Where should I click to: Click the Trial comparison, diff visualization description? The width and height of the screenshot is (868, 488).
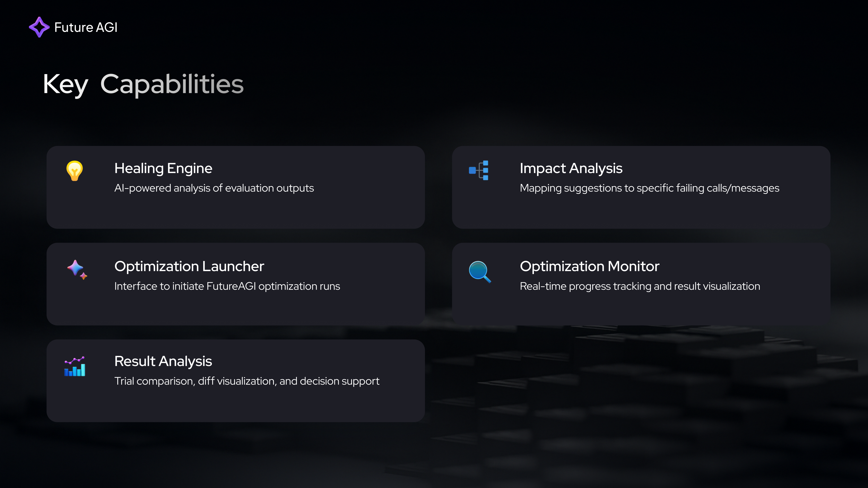(247, 381)
